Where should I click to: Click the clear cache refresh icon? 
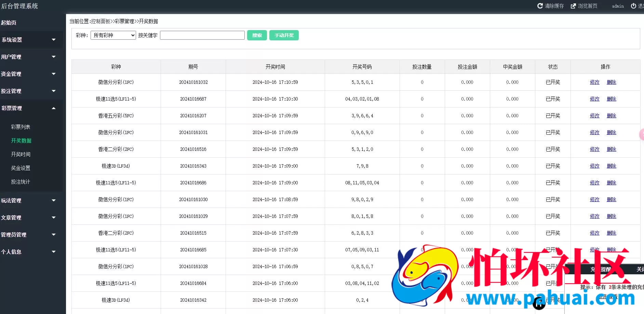[540, 6]
